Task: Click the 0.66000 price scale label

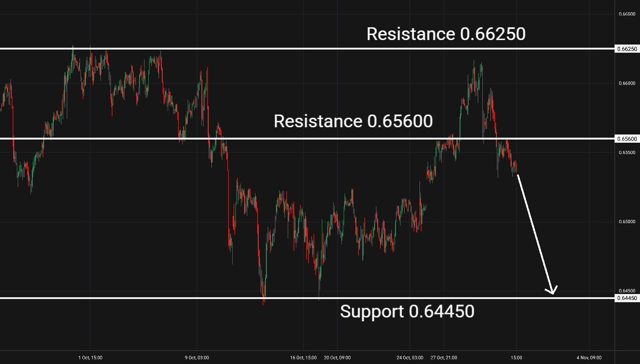Action: pos(627,83)
